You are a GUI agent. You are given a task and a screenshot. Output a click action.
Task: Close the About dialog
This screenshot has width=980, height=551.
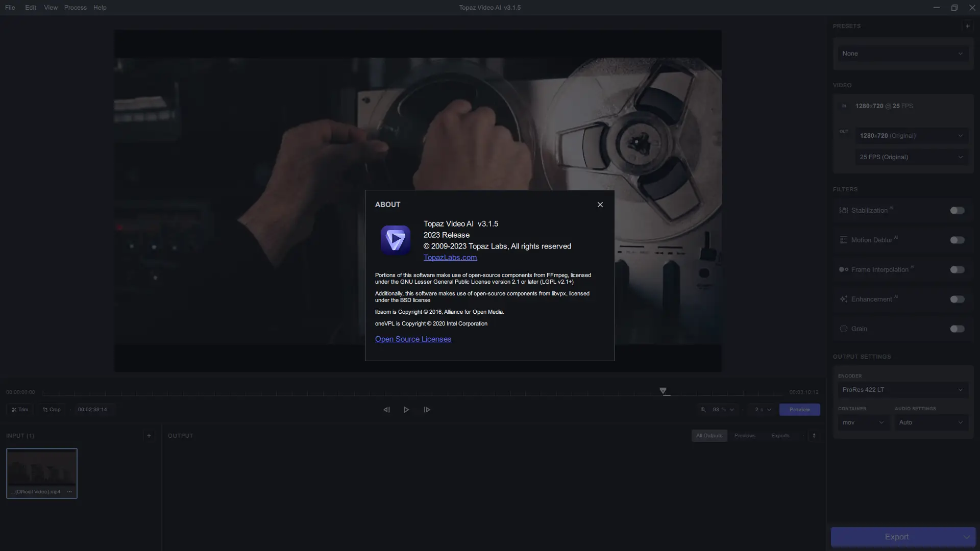click(600, 205)
